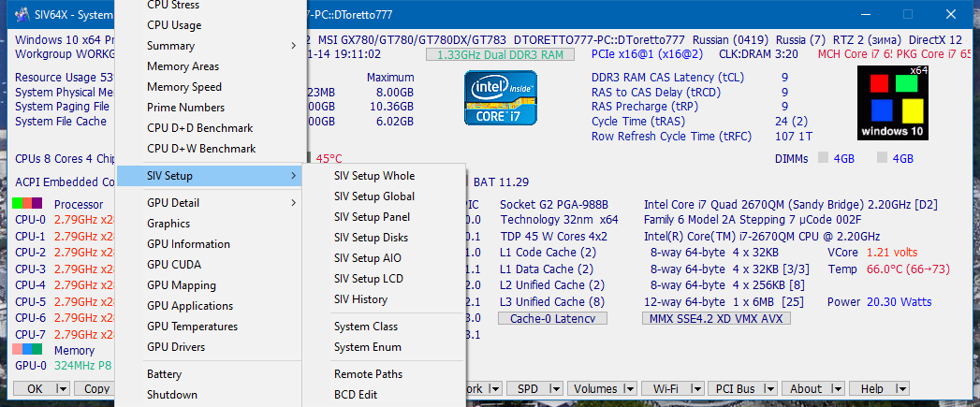Open System Class submenu entry
The height and width of the screenshot is (407, 980).
tap(384, 327)
